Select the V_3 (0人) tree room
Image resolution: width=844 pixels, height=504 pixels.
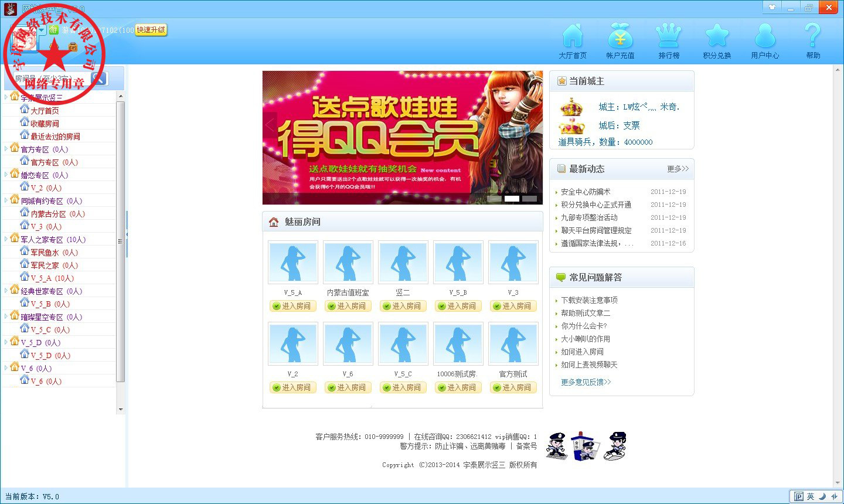click(46, 227)
